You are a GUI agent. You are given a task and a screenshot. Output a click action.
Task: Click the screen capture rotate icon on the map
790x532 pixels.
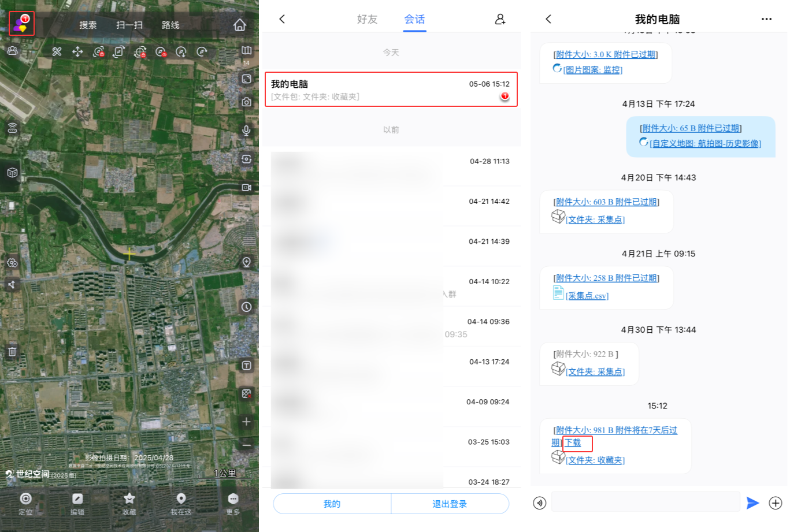click(x=246, y=159)
